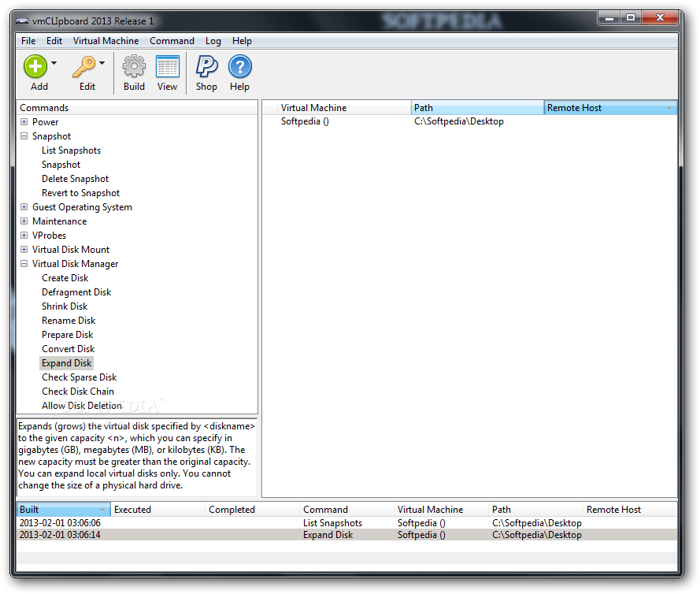Sort by Remote Host column in VM list
The height and width of the screenshot is (594, 700).
coord(610,108)
